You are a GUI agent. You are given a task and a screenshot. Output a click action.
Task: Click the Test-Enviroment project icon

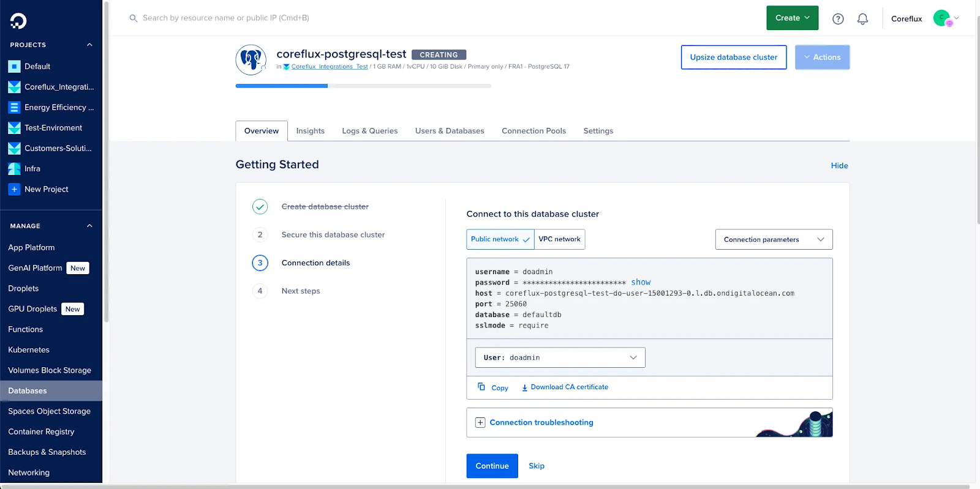14,128
